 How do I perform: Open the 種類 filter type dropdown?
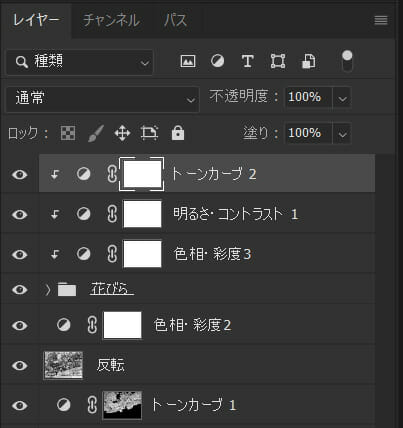(80, 62)
